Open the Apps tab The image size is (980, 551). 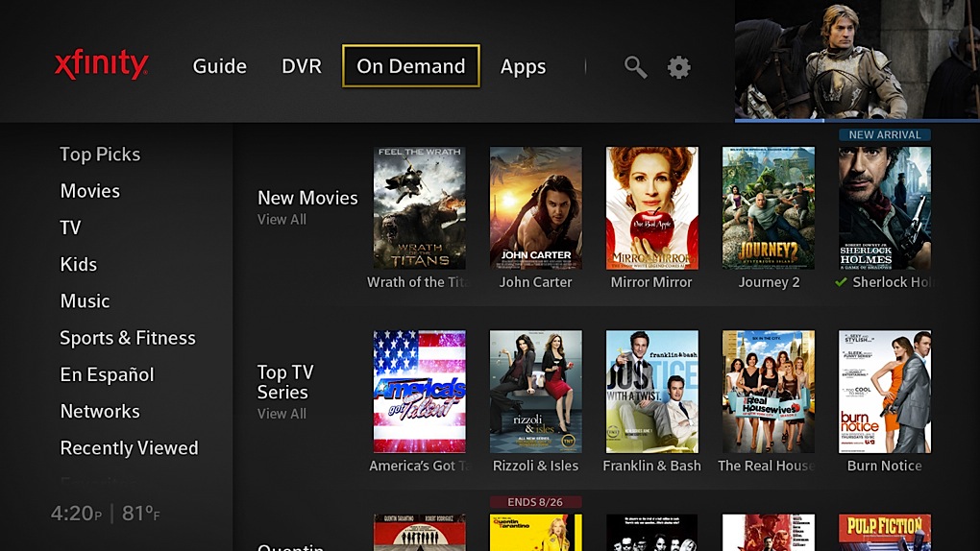tap(523, 67)
